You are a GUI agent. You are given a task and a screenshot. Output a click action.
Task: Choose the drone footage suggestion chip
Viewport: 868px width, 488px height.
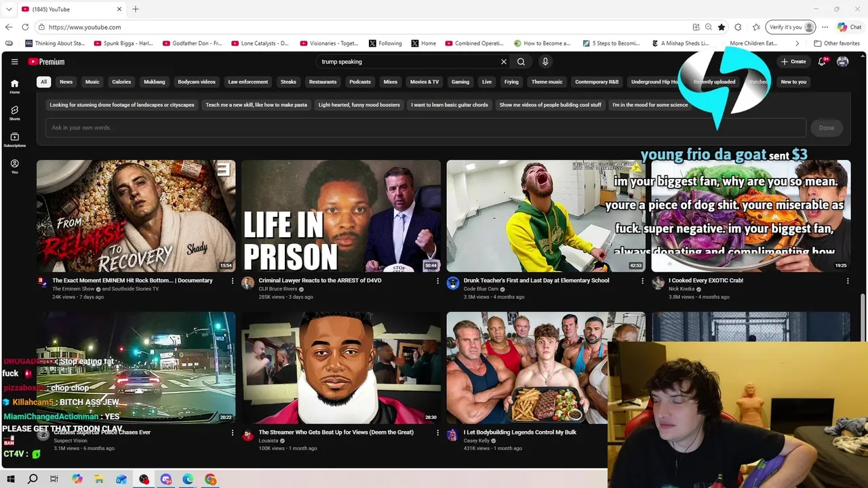(x=122, y=105)
